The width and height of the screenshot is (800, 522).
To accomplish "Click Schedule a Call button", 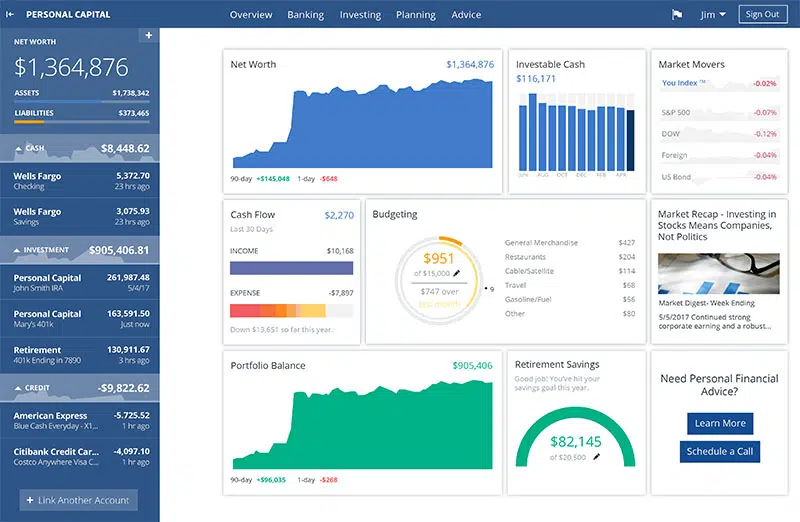I will coord(719,451).
